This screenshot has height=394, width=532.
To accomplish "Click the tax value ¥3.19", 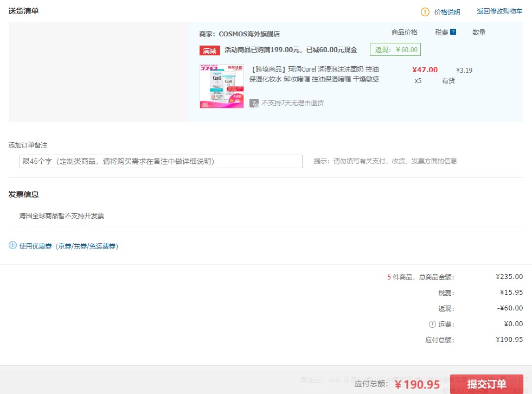I will coord(464,71).
